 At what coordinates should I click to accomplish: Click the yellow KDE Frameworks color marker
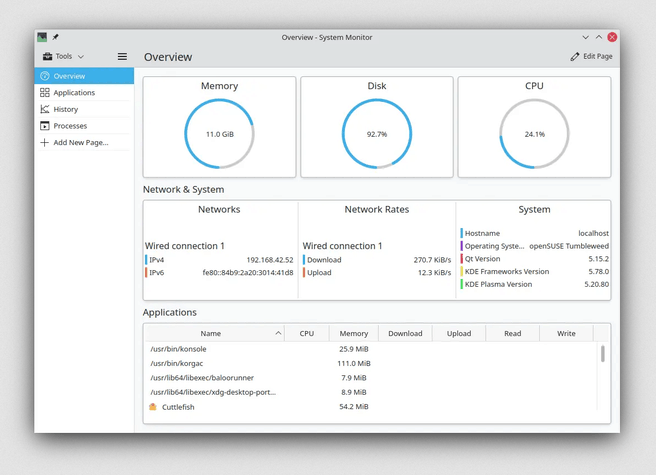461,271
